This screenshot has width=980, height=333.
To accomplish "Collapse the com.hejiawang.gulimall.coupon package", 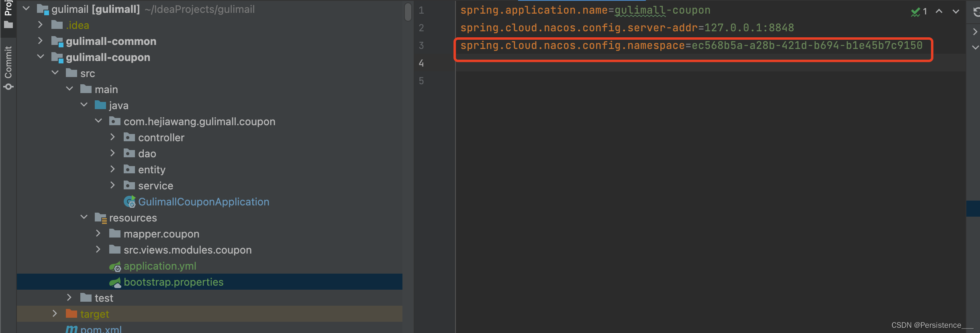I will [x=98, y=121].
